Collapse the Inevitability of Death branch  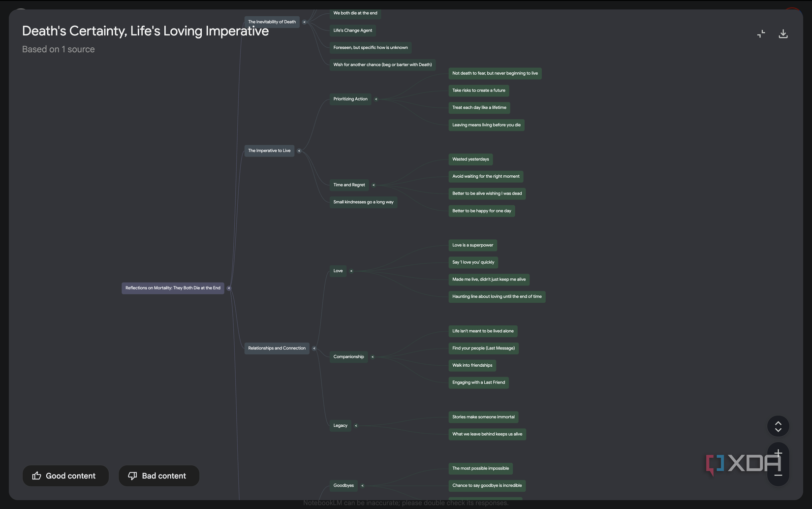[304, 22]
